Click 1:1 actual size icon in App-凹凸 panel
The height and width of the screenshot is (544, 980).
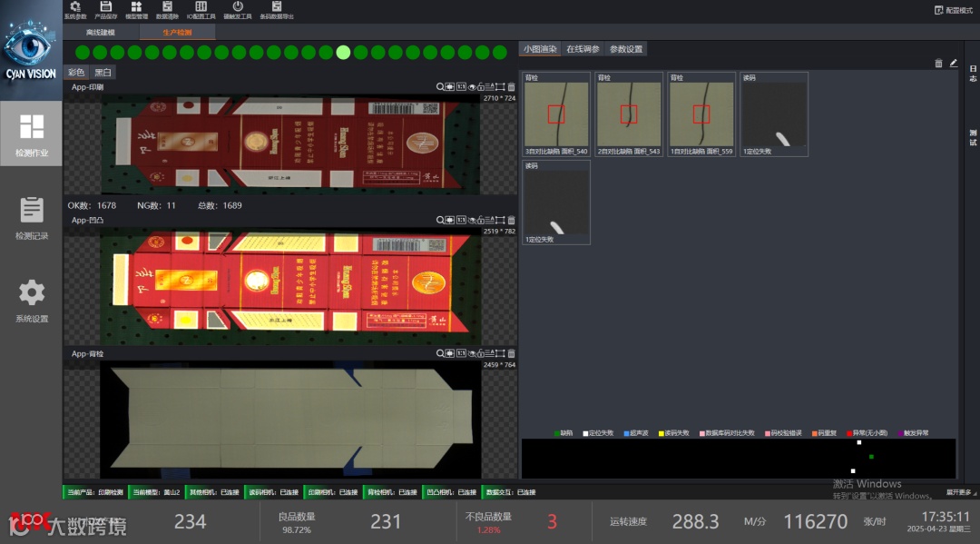click(x=461, y=220)
